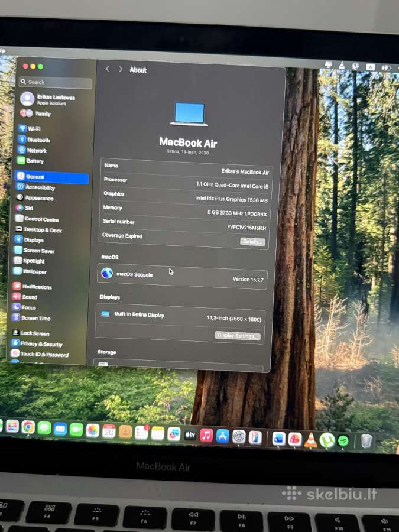The image size is (399, 532).
Task: Click the Display Settings button
Action: 238,336
